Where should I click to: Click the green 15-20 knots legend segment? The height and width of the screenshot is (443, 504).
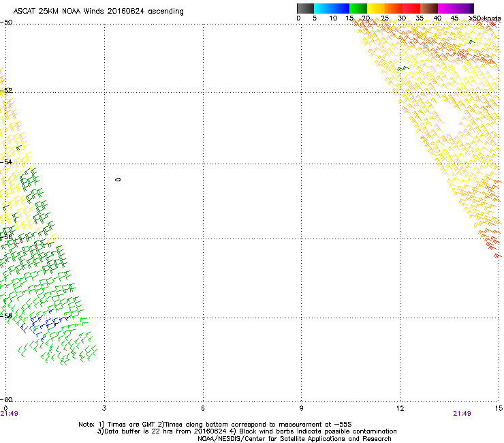coord(358,8)
